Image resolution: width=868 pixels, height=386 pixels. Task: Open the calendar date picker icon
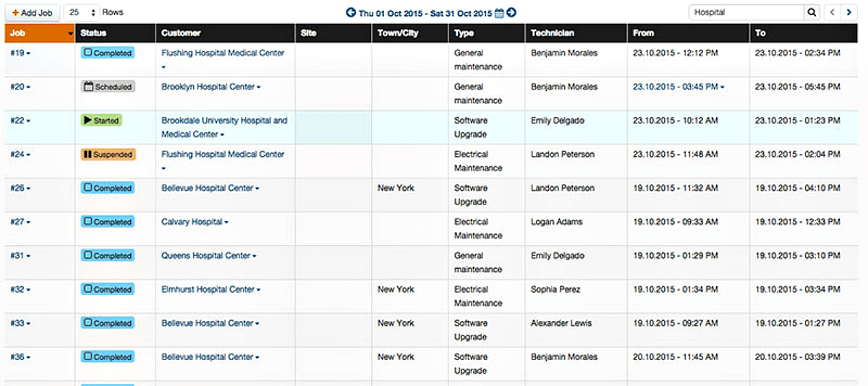(x=499, y=13)
